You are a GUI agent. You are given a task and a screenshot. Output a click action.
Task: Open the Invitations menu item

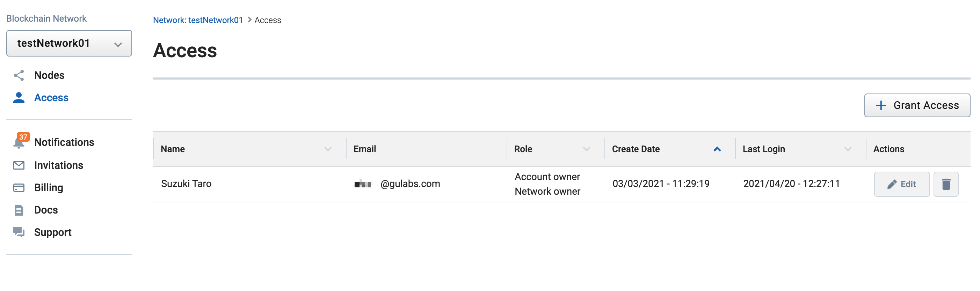pyautogui.click(x=59, y=165)
